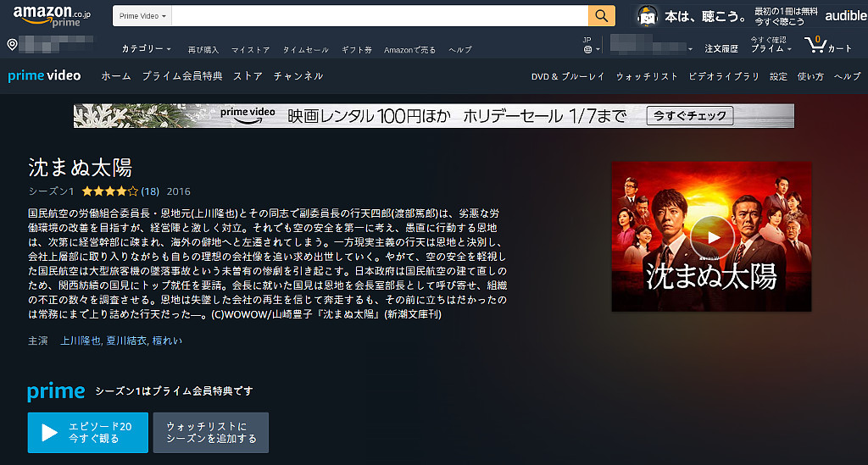
Task: Open the ウォッチリスト link
Action: coord(647,77)
